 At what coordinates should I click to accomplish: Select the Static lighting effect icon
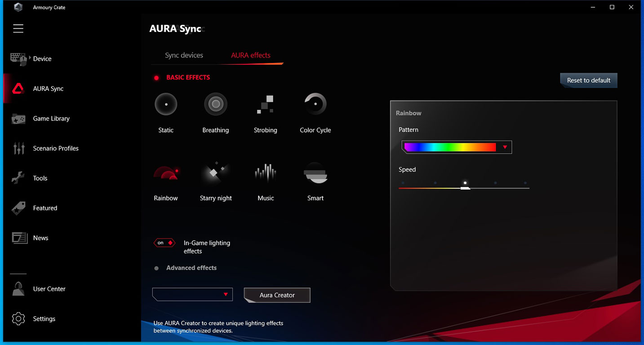point(166,104)
